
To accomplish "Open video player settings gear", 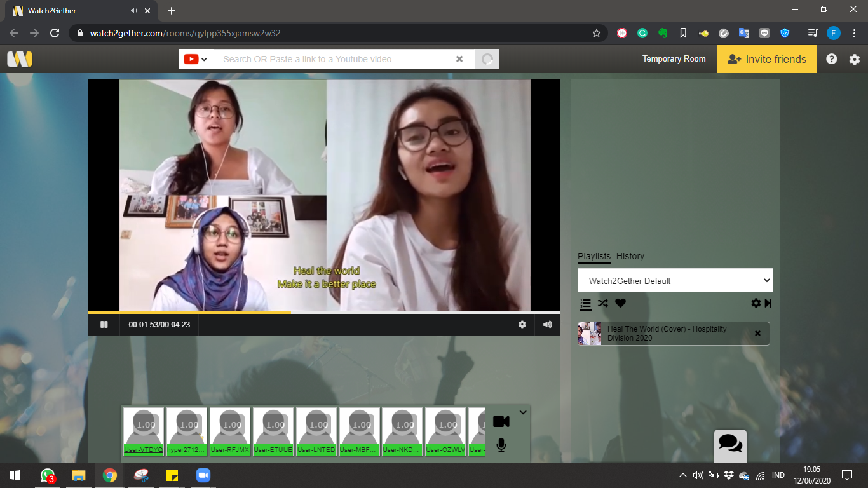I will [x=522, y=324].
